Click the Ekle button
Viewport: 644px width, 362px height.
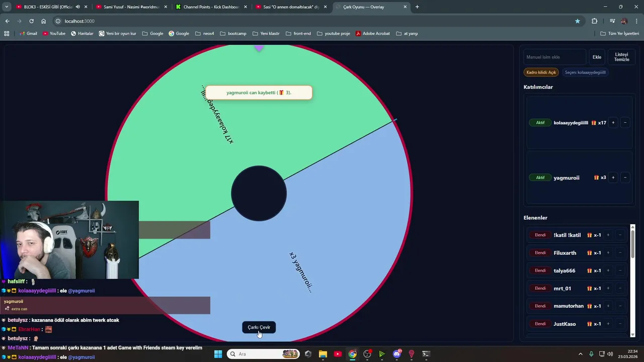click(x=597, y=57)
